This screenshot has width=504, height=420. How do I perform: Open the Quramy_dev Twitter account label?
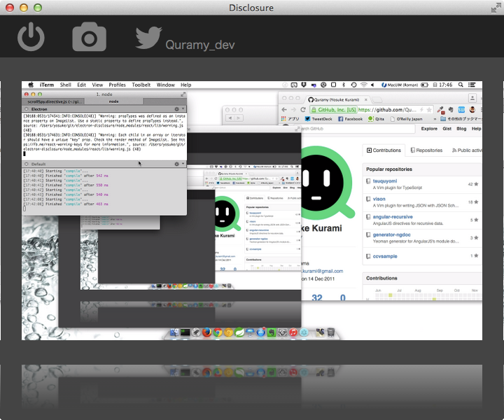coord(200,45)
